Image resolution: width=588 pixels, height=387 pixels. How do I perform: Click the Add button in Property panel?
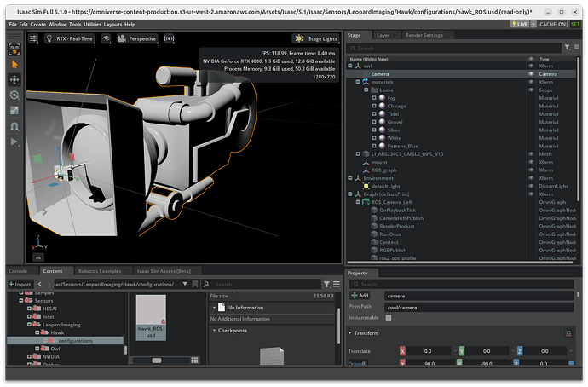click(x=360, y=295)
